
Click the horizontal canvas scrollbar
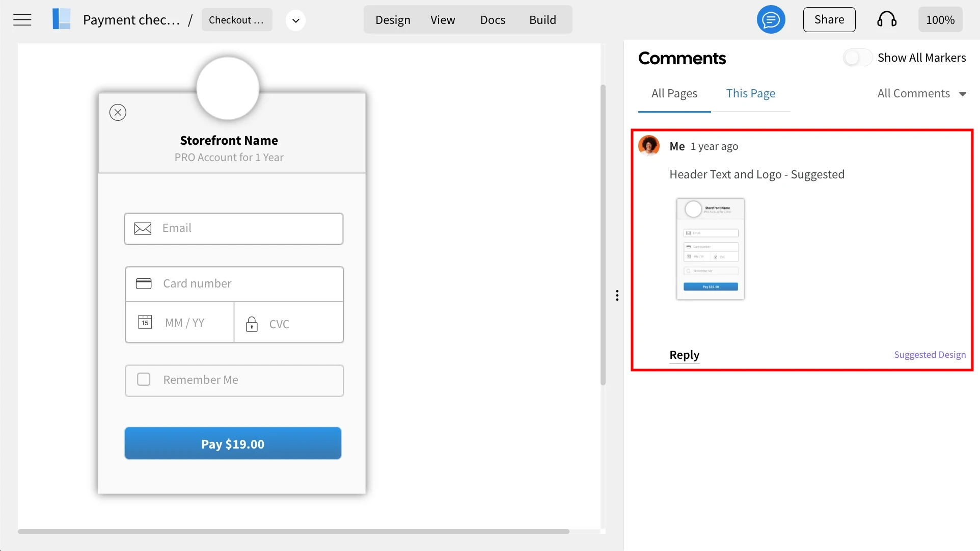[x=293, y=532]
